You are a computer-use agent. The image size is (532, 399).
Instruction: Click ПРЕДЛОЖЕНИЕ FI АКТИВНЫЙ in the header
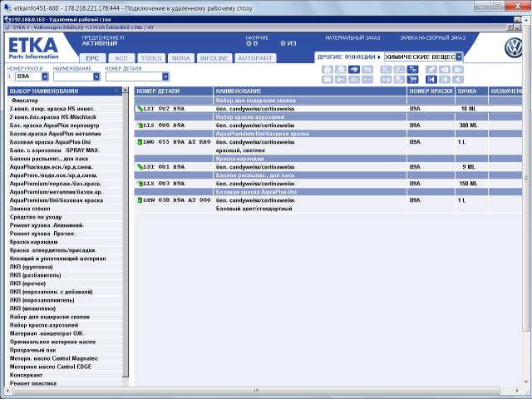pyautogui.click(x=103, y=41)
